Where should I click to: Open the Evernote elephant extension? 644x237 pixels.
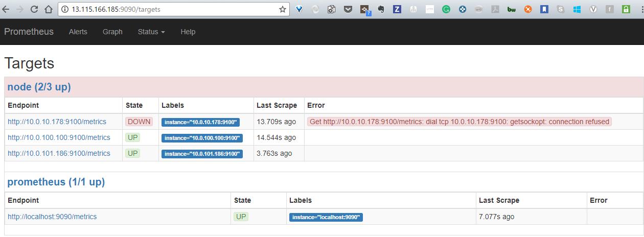pyautogui.click(x=381, y=9)
